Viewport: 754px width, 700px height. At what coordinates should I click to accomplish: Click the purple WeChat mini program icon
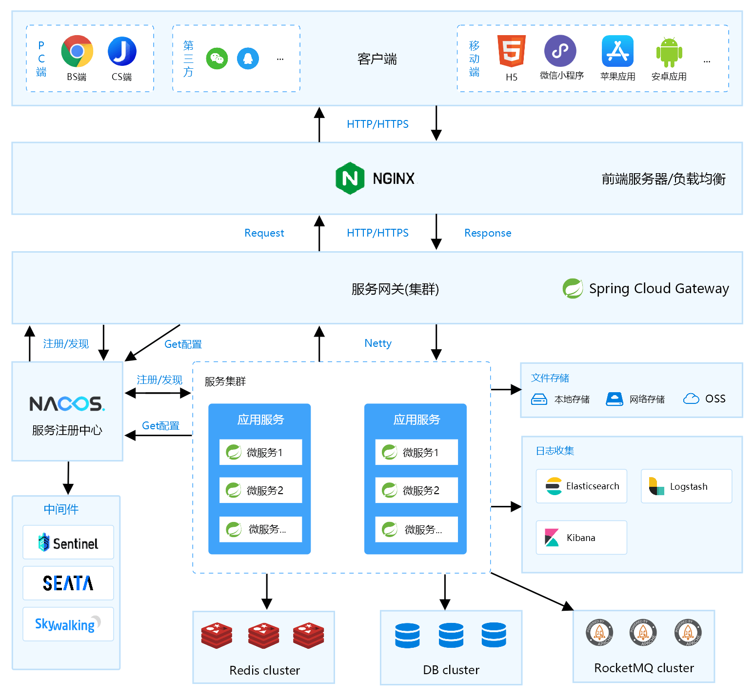coord(560,51)
